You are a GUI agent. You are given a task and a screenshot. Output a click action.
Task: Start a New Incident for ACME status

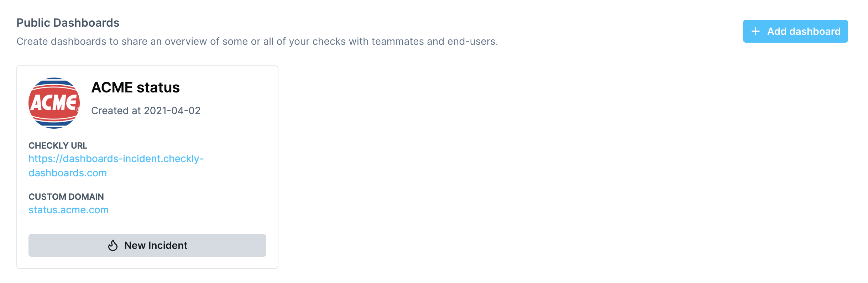point(147,245)
